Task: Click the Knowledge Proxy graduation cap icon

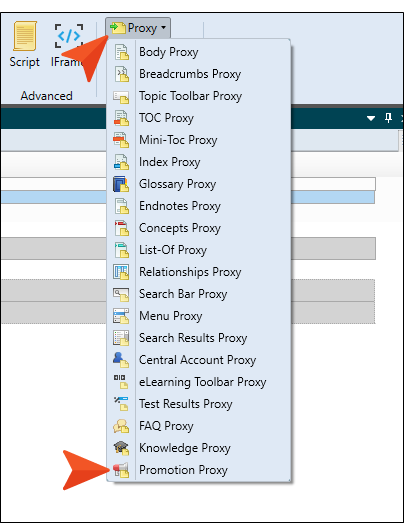Action: pos(121,448)
